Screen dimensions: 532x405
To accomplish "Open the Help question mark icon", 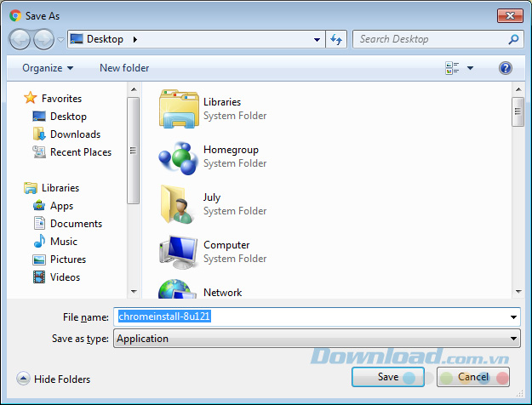I will tap(506, 68).
